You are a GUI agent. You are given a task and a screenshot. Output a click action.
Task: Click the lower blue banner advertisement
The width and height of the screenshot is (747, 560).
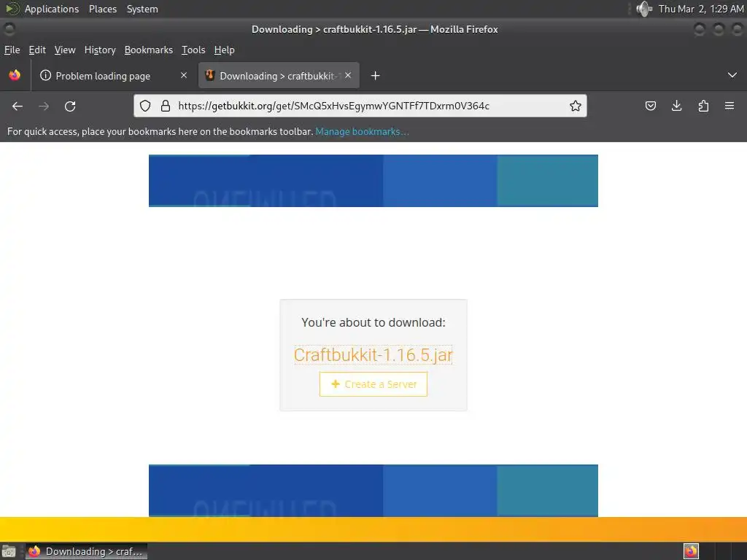tap(373, 491)
